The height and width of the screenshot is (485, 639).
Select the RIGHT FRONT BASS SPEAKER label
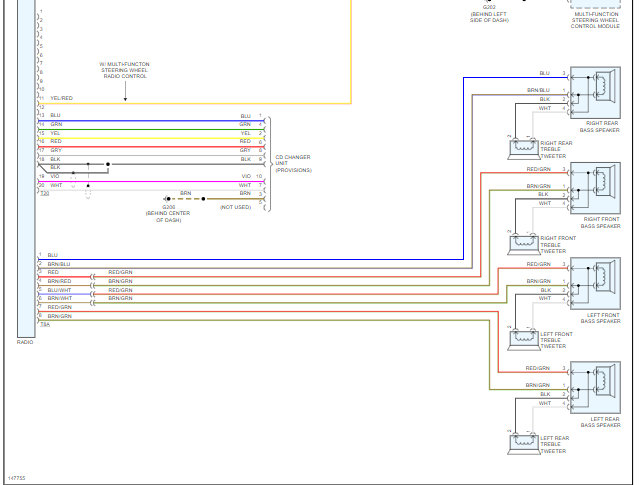coord(600,223)
